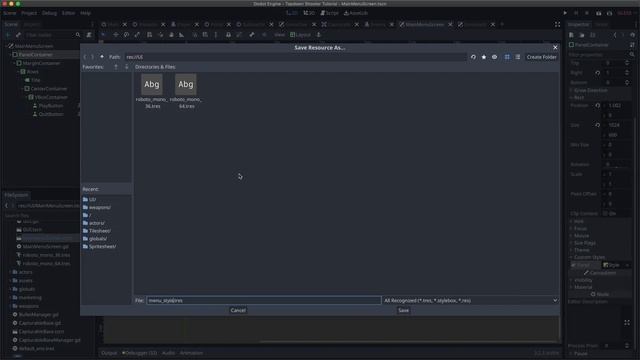Open the Debugger bottom panel
The image size is (640, 360).
pos(139,353)
